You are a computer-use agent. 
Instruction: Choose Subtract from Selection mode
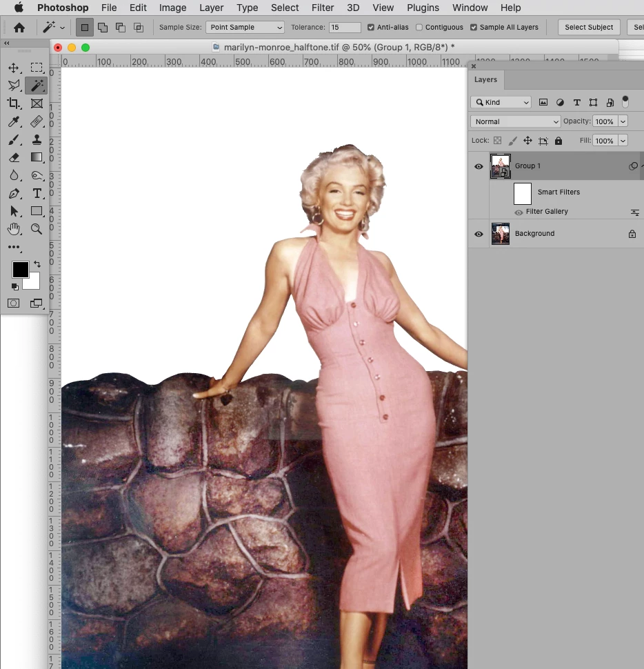(x=121, y=28)
